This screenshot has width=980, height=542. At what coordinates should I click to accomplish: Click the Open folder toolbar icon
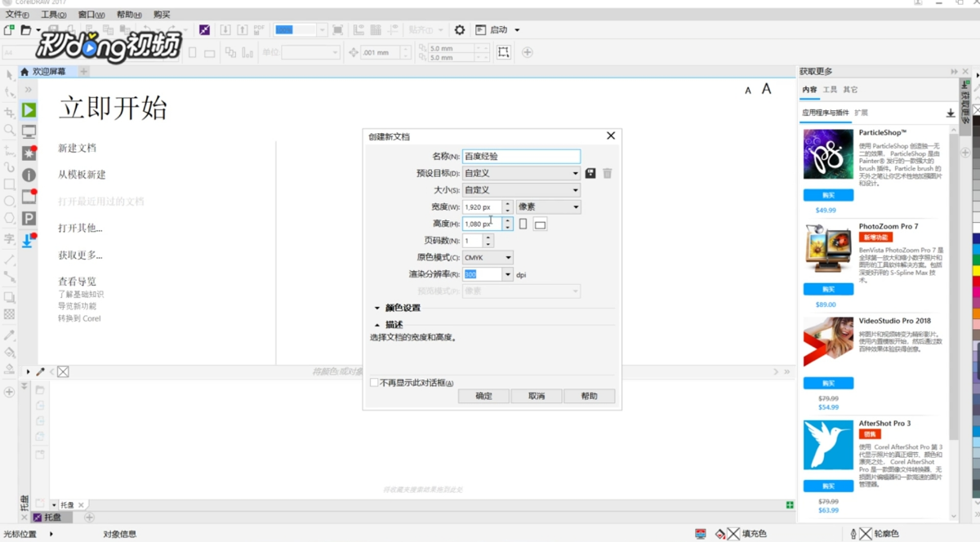tap(26, 30)
